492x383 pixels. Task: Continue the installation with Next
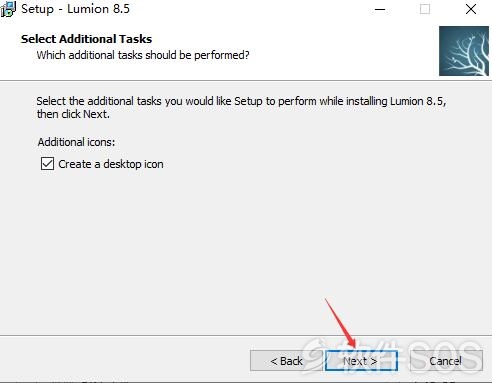coord(361,361)
